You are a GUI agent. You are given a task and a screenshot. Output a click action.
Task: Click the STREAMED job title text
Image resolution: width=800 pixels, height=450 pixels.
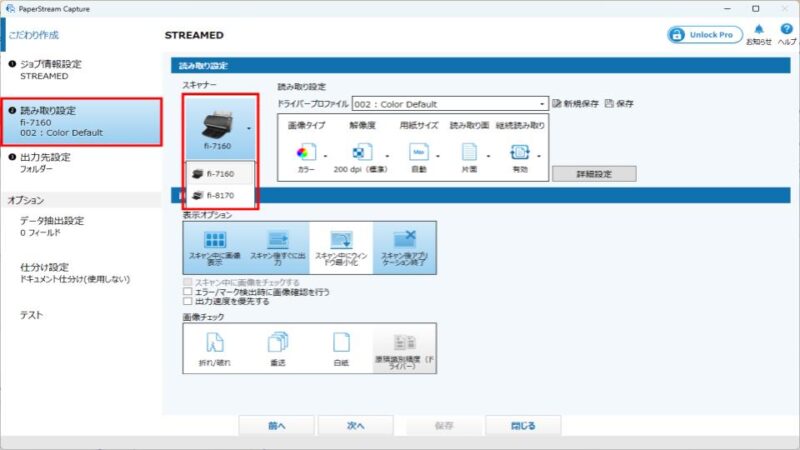[194, 35]
